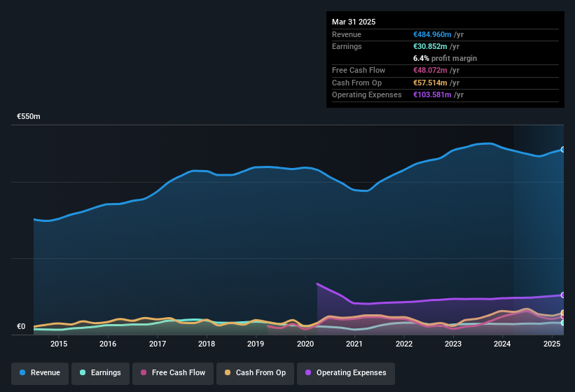
Task: Click the Cash From Op label in tooltip
Action: tap(356, 83)
